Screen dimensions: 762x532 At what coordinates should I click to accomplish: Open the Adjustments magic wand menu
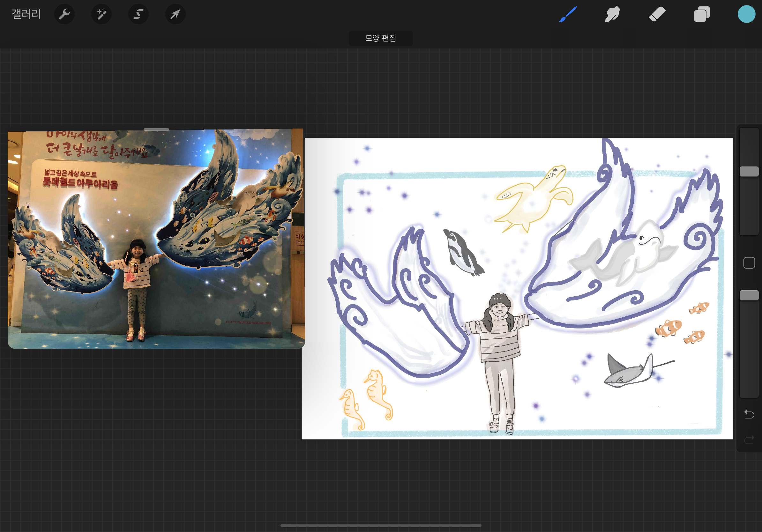click(101, 14)
